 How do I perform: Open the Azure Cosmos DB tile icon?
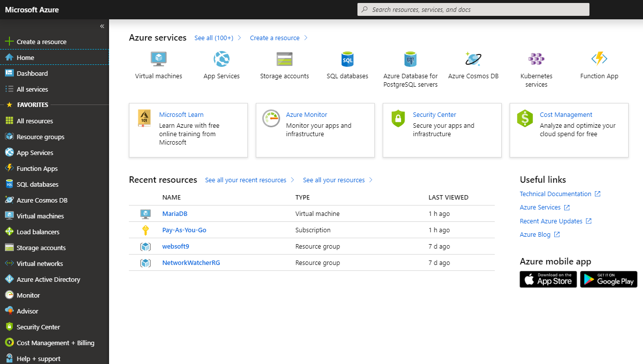coord(473,59)
